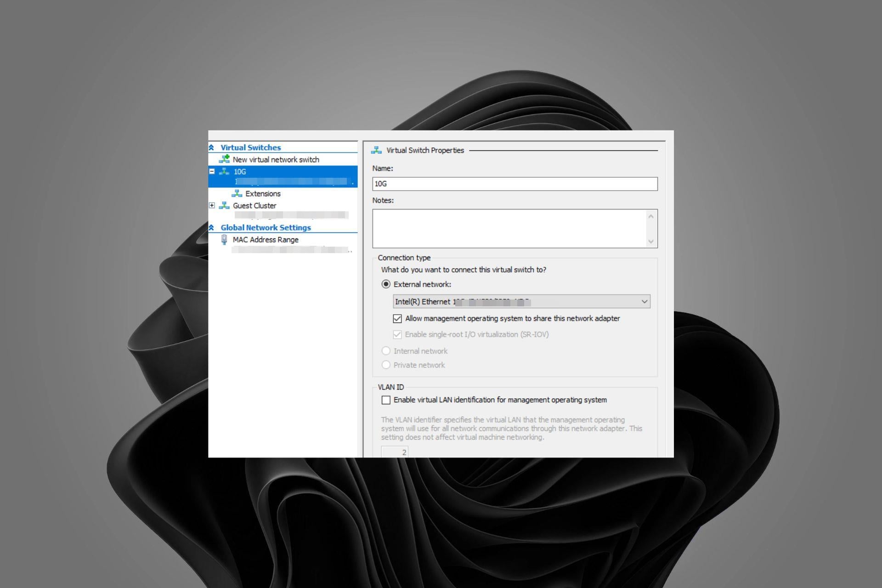Collapse the Global Network Settings chevron

211,227
